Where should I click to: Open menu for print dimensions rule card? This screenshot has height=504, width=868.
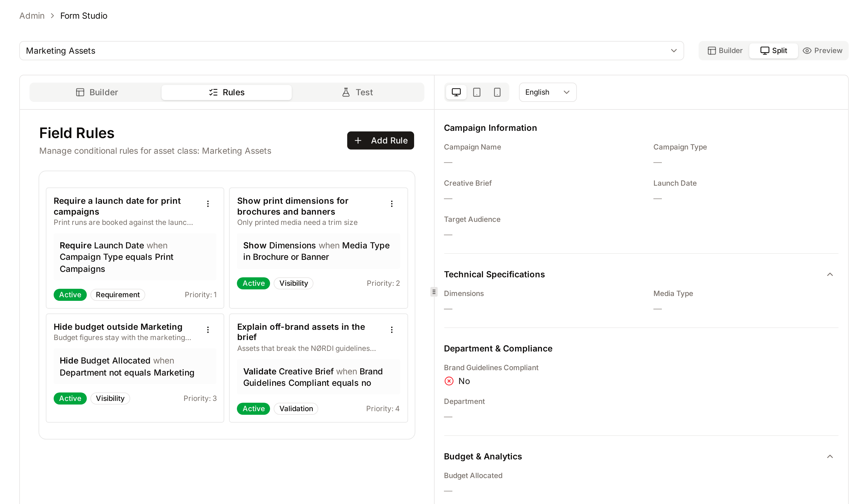392,203
